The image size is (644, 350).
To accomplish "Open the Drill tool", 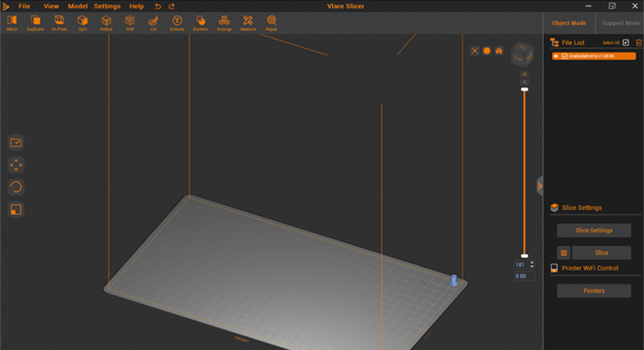I will click(130, 23).
